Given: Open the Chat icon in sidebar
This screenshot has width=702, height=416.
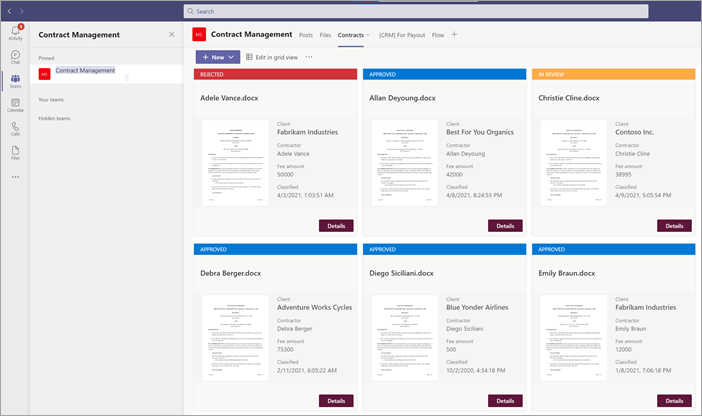Looking at the screenshot, I should click(x=15, y=57).
